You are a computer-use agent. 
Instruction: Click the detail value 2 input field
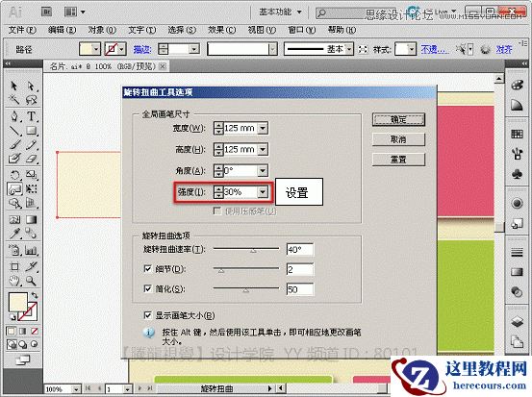[x=300, y=269]
